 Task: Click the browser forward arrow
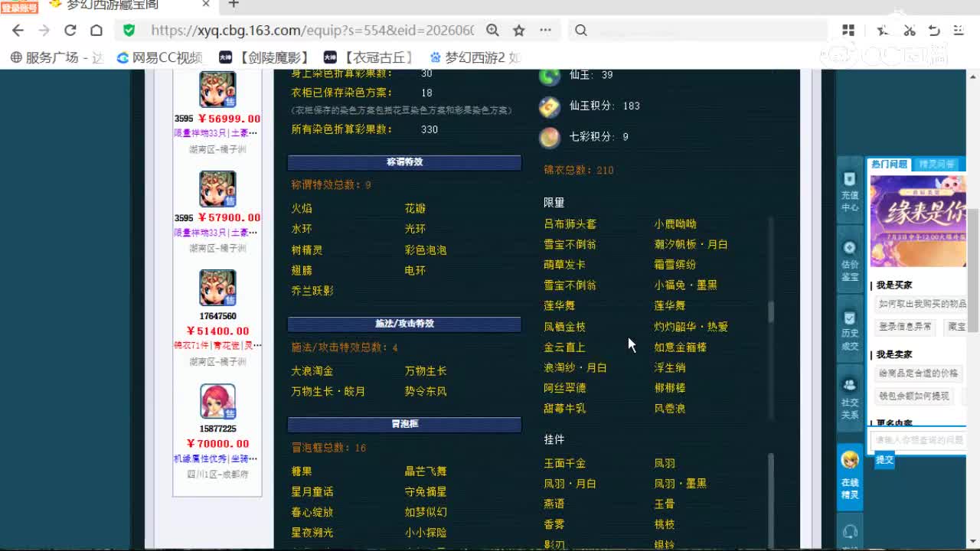tap(44, 31)
